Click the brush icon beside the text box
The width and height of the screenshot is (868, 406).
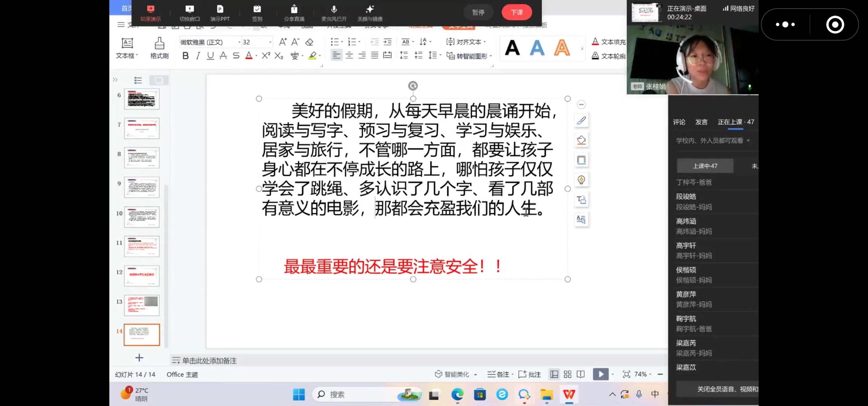pyautogui.click(x=581, y=121)
